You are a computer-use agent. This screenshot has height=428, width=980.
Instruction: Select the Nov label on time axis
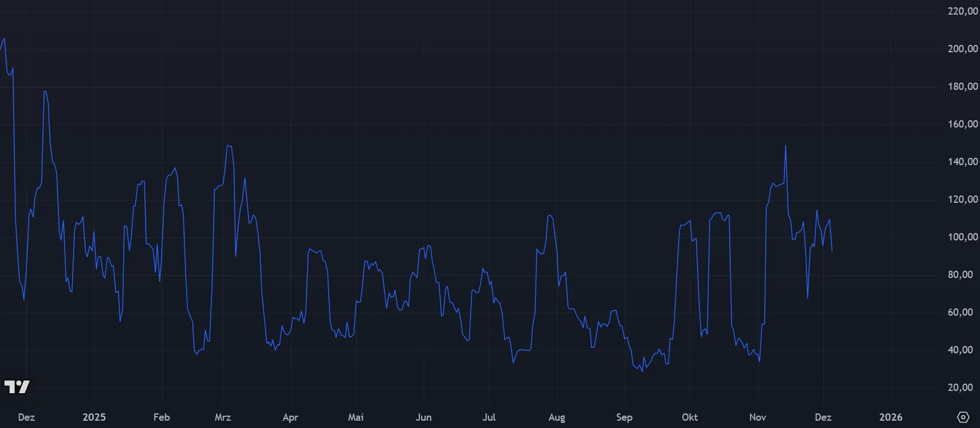pos(757,417)
